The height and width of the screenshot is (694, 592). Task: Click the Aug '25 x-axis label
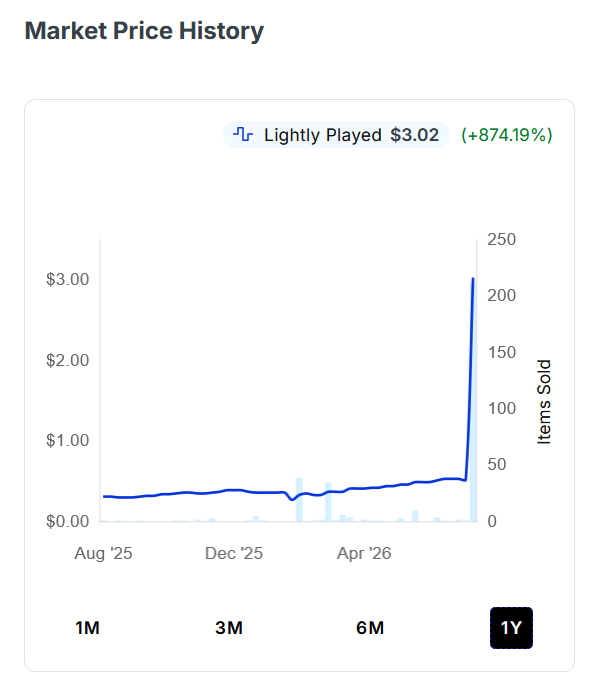[x=103, y=553]
